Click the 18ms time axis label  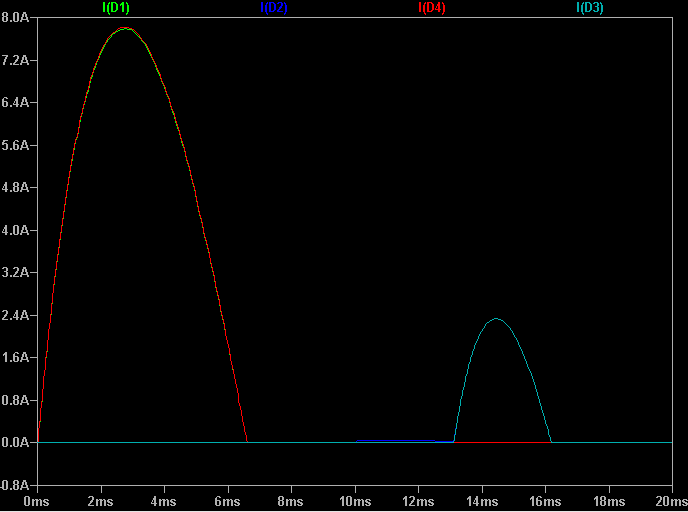click(x=609, y=501)
